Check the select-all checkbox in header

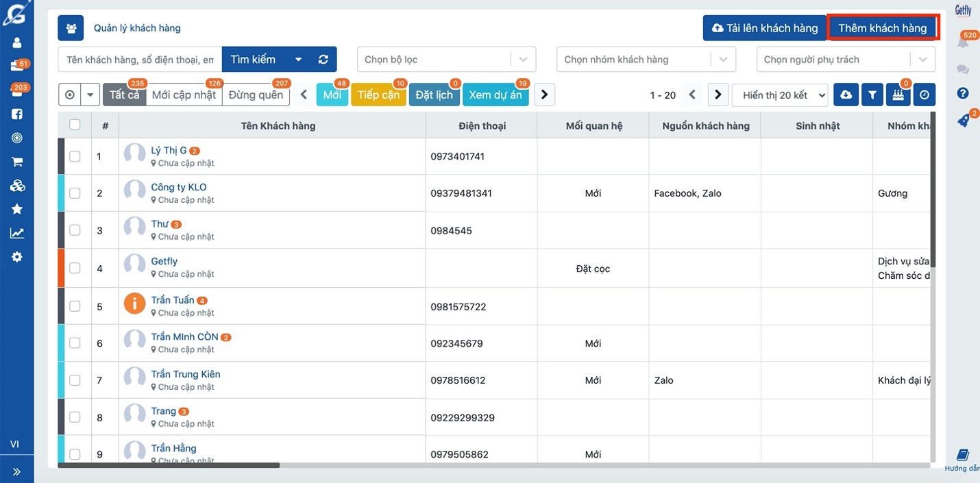(75, 125)
